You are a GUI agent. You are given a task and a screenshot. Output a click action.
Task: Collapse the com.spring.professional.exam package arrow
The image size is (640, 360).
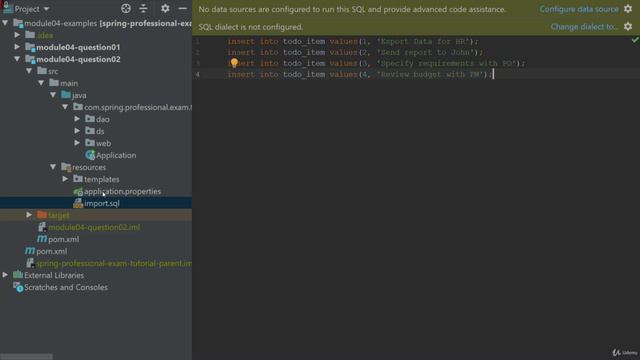click(x=65, y=107)
